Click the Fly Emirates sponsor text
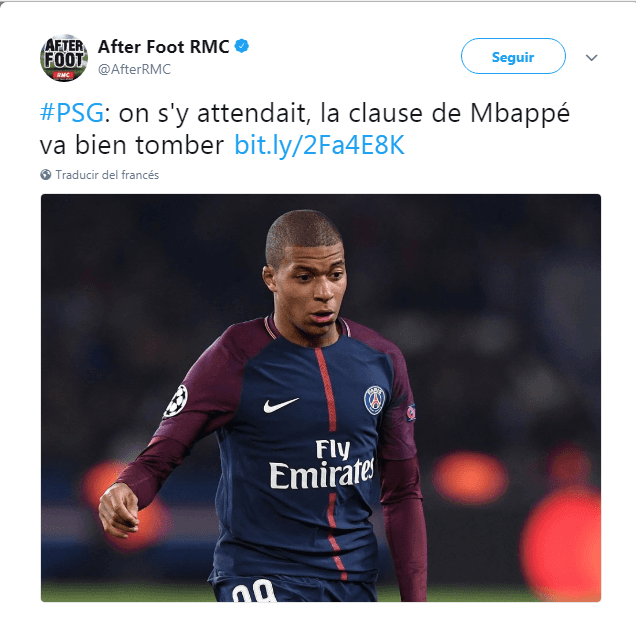The image size is (636, 618). (x=322, y=465)
